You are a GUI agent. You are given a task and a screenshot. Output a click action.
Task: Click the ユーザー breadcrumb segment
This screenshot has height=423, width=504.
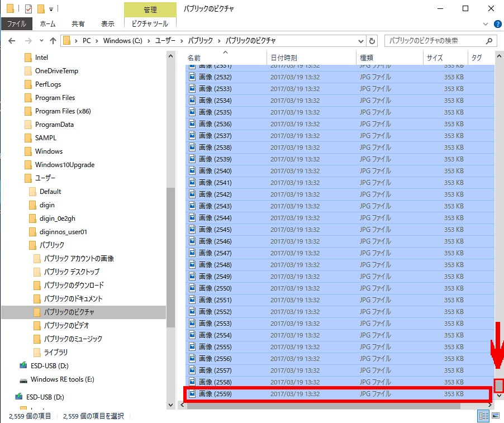(x=165, y=41)
